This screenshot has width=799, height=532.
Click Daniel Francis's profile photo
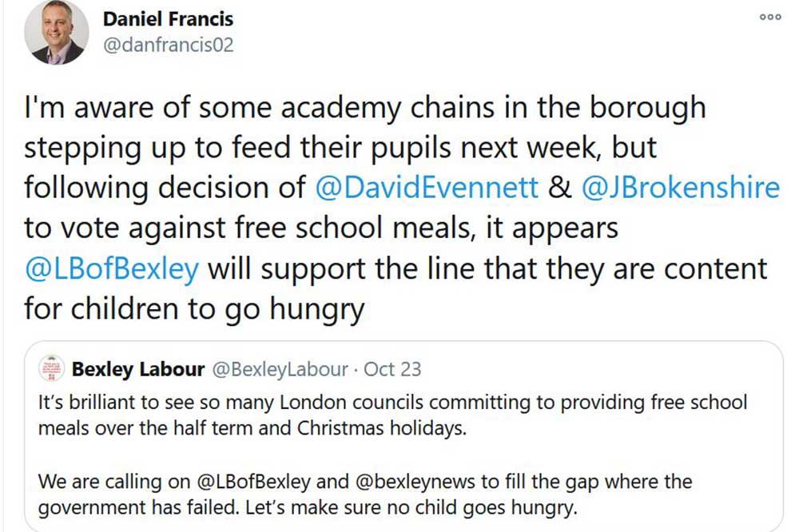click(57, 33)
